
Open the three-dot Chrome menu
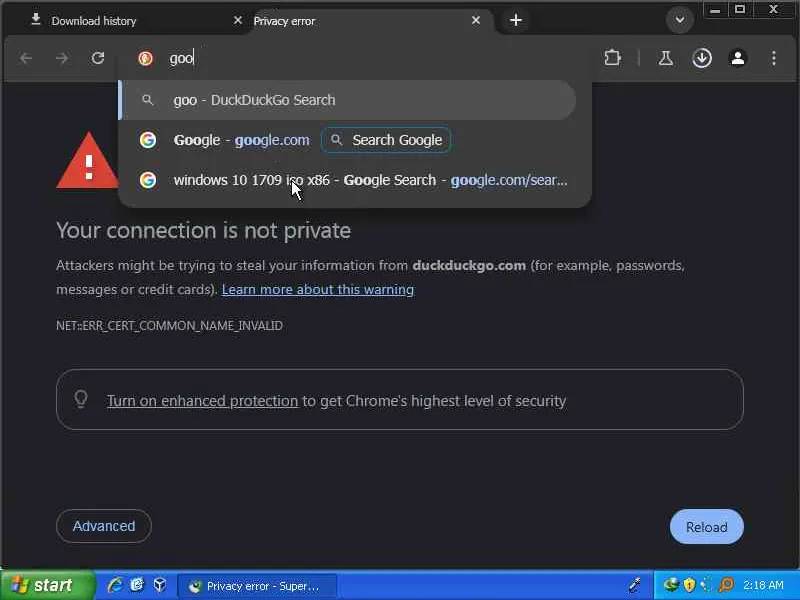[x=773, y=58]
